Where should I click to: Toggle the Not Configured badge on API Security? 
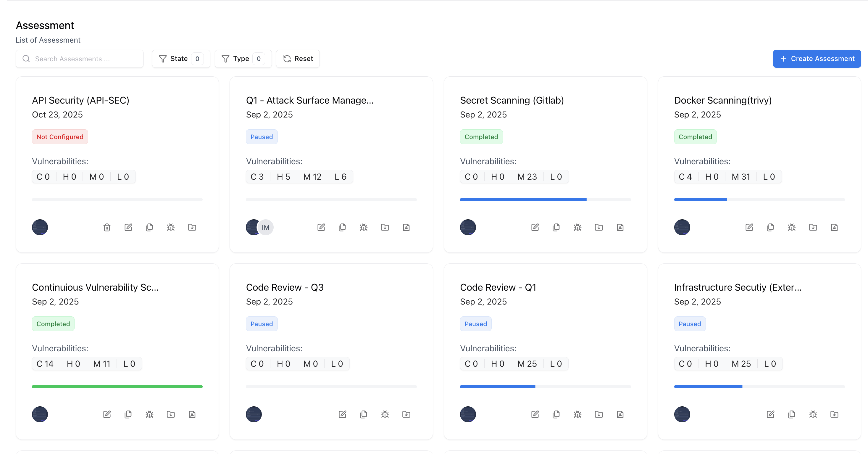click(x=60, y=136)
